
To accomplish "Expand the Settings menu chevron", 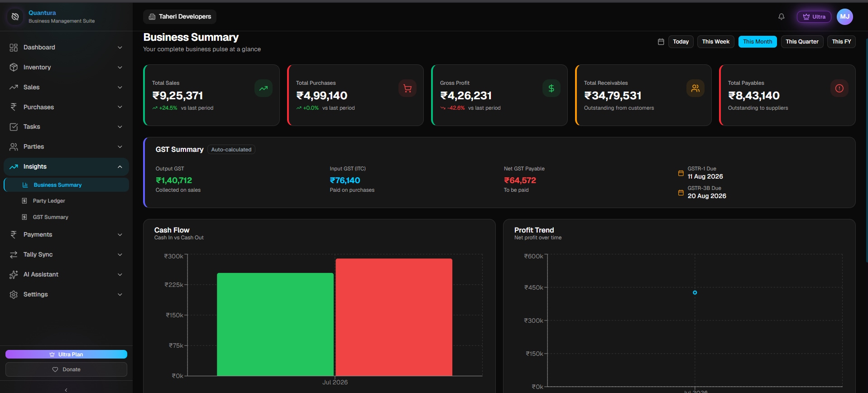I will coord(120,295).
